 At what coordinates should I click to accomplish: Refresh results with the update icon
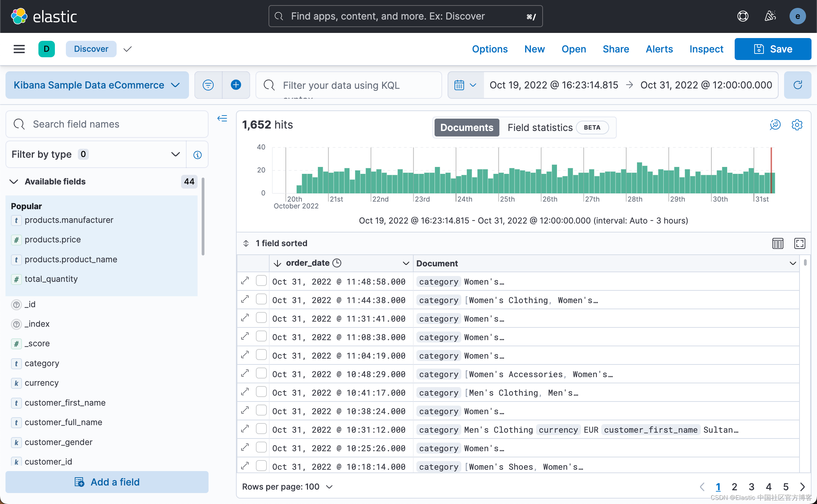[x=798, y=85]
